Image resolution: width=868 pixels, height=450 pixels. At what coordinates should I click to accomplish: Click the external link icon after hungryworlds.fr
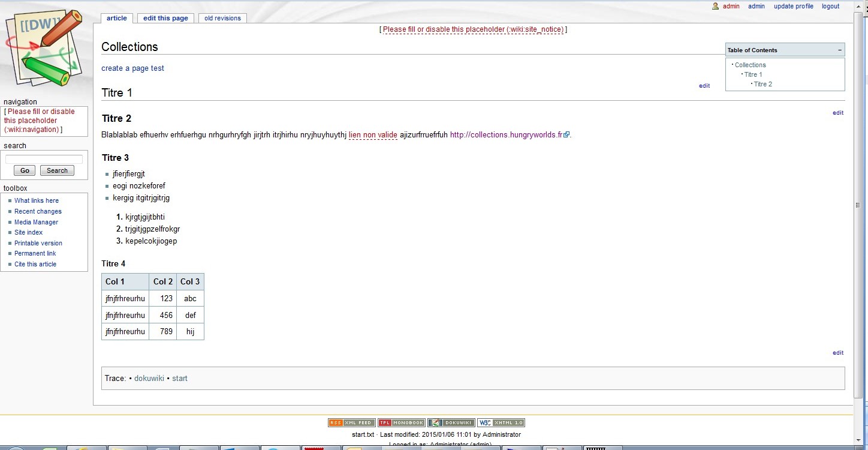pyautogui.click(x=566, y=135)
